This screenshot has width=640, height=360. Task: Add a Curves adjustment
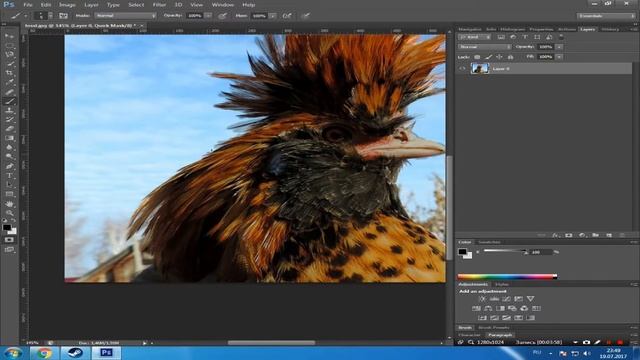pos(506,299)
